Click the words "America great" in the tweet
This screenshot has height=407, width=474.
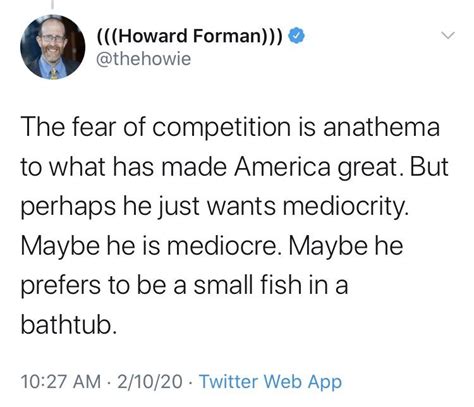(316, 168)
